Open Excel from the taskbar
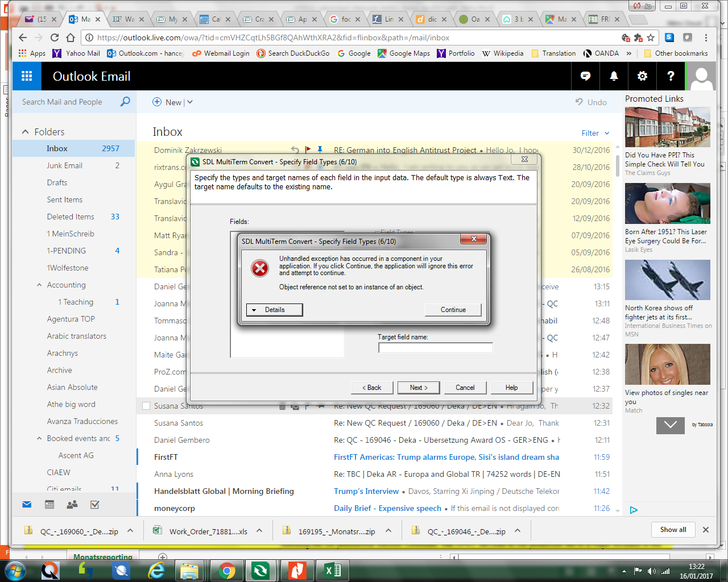The image size is (728, 582). tap(333, 570)
